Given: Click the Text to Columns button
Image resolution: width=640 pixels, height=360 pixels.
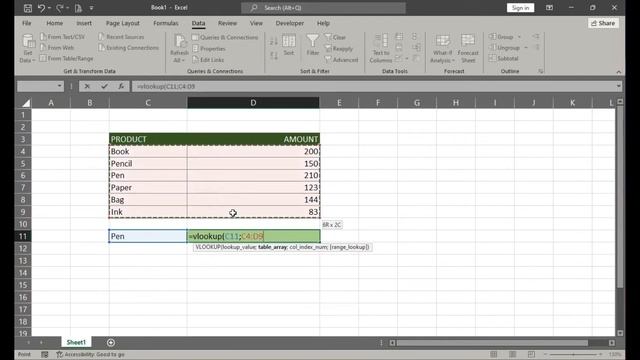Looking at the screenshot, I should click(x=381, y=49).
